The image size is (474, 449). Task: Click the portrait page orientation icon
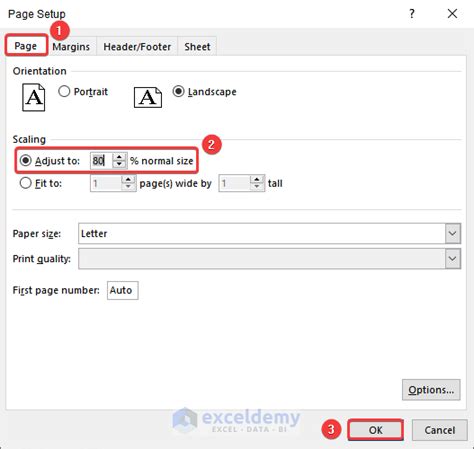[34, 97]
